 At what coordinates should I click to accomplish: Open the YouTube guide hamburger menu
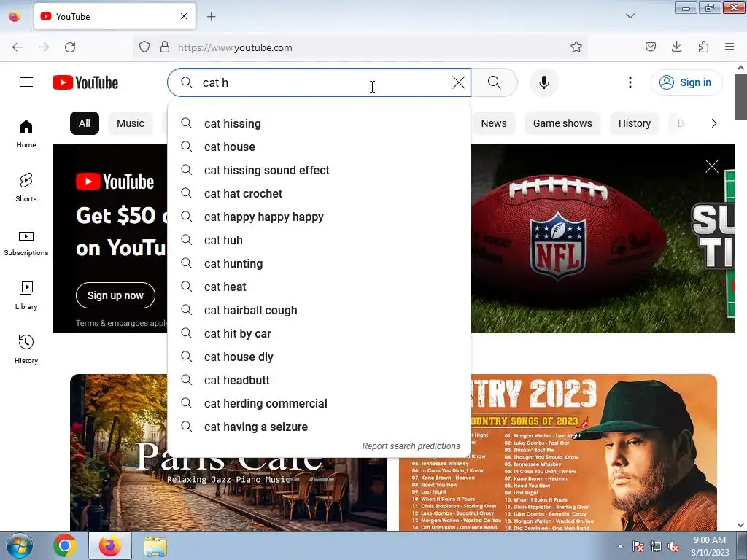26,82
